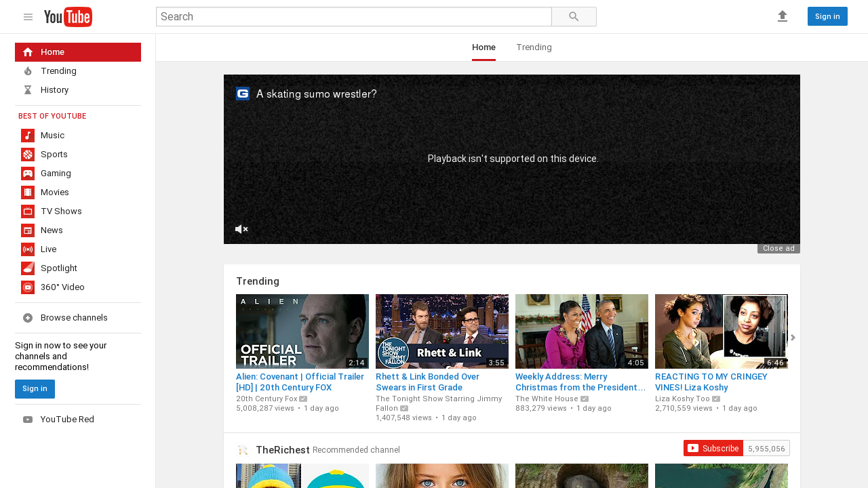Click subscriber count 5,955,056
Viewport: 868px width, 488px height.
(766, 449)
